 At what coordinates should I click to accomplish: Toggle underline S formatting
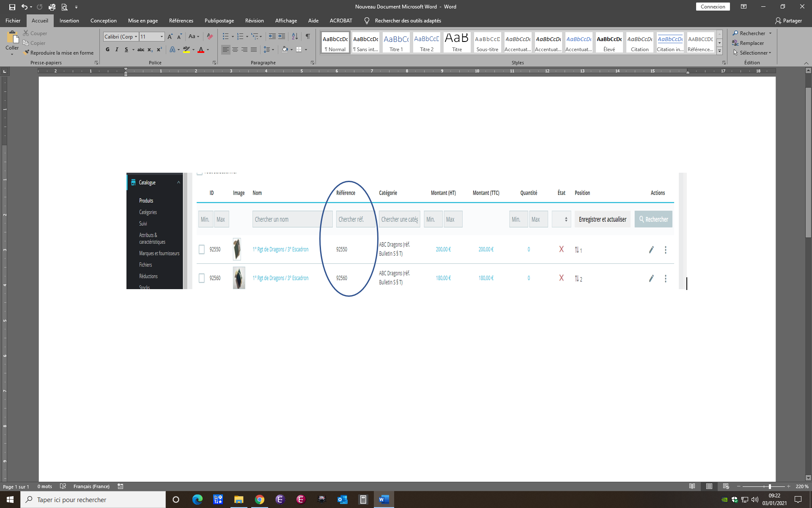click(x=126, y=50)
